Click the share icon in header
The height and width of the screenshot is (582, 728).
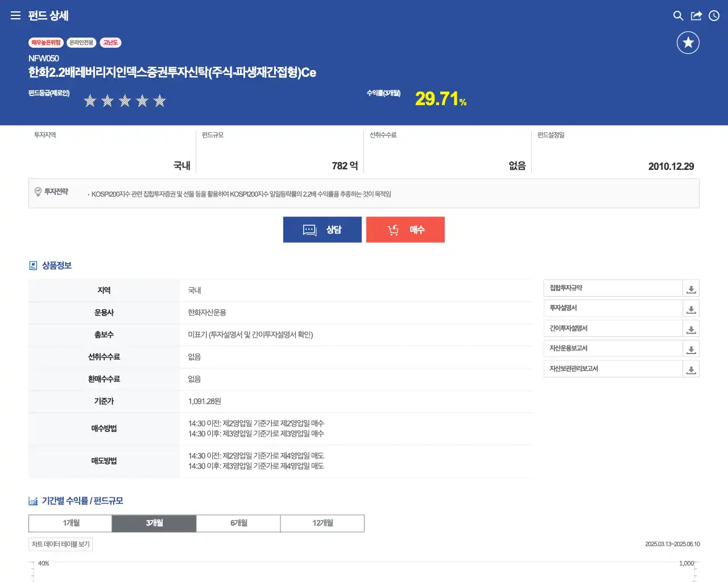[x=696, y=16]
